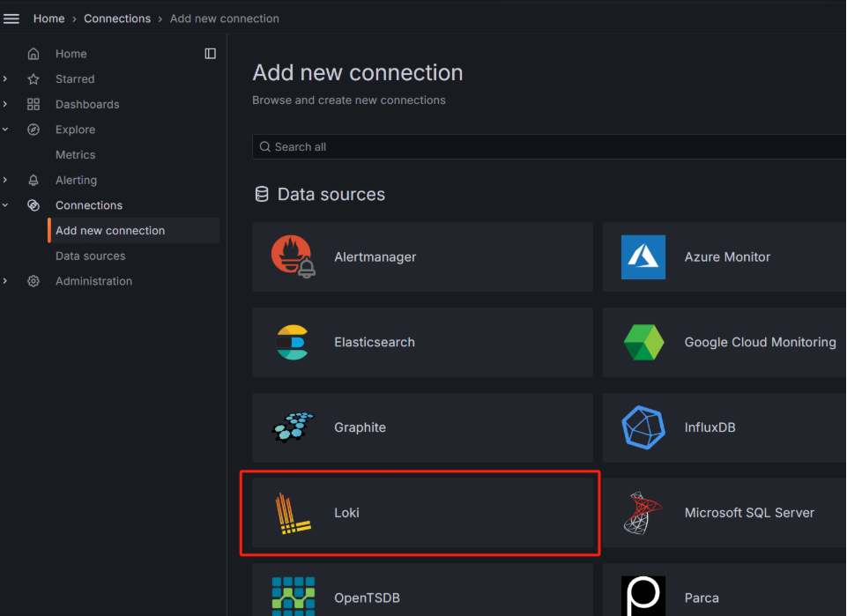Image resolution: width=847 pixels, height=616 pixels.
Task: Click the Graphite logo icon
Action: (292, 427)
